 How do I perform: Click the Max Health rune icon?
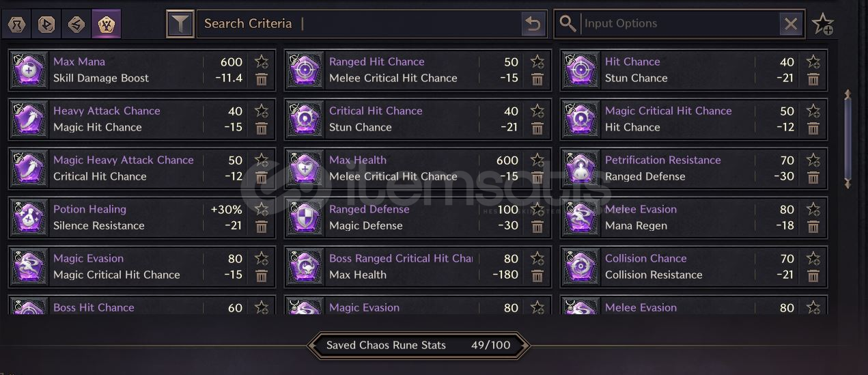tap(306, 168)
